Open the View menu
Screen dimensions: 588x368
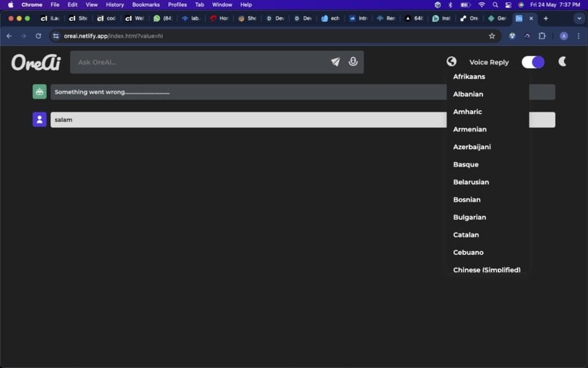click(x=91, y=5)
